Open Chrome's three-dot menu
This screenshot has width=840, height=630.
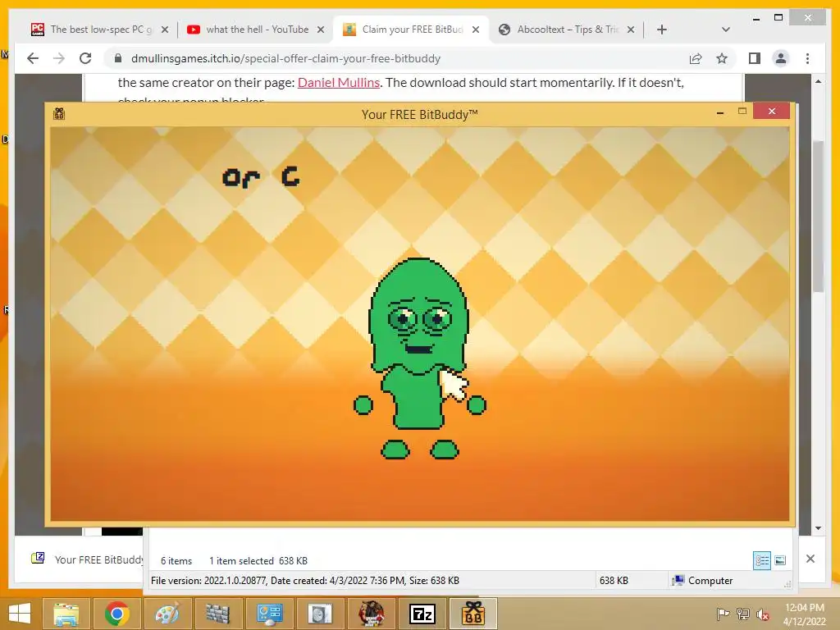(x=807, y=58)
